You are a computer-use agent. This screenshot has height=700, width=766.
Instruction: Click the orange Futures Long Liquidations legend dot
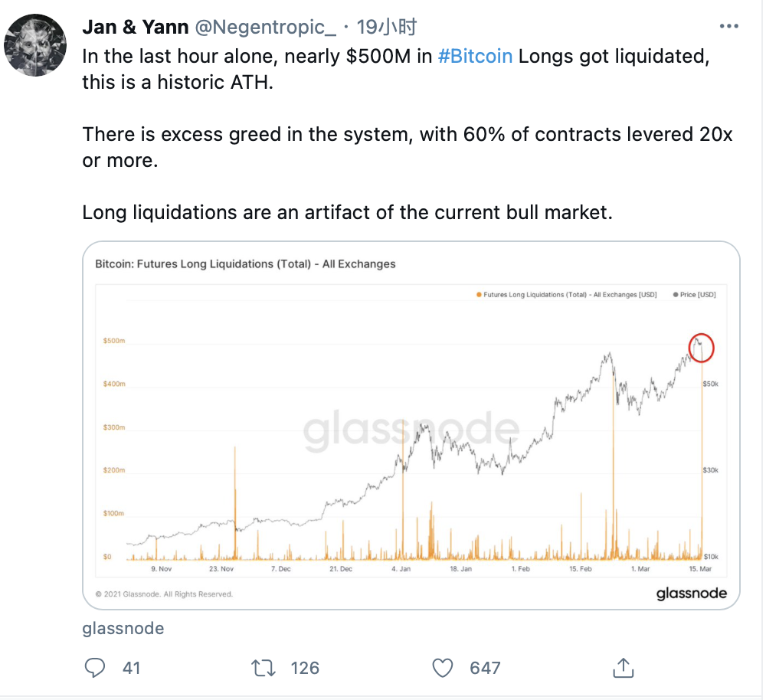(x=479, y=294)
